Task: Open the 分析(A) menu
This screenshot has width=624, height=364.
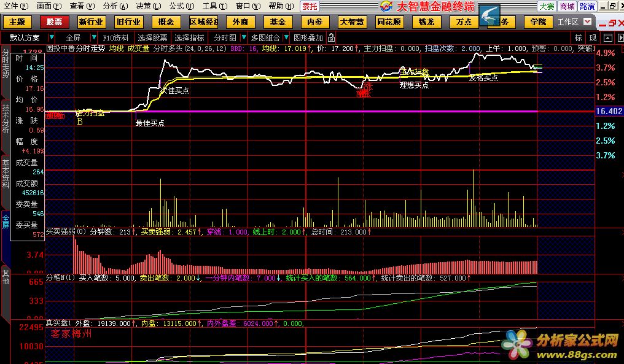Action: (x=115, y=6)
